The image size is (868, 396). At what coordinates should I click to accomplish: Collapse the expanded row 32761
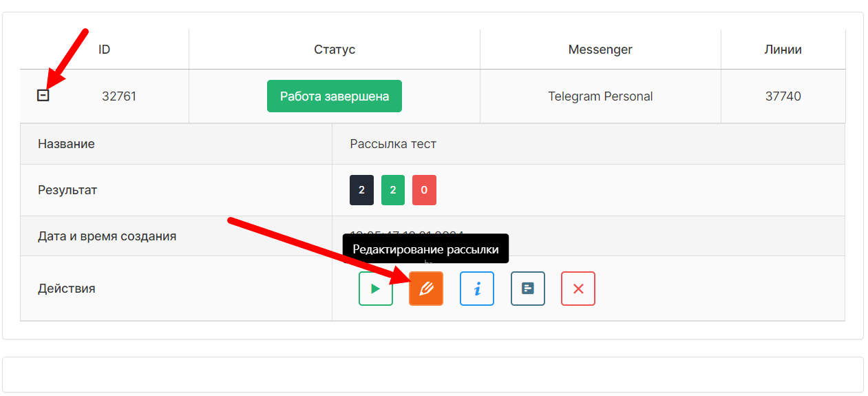point(43,96)
